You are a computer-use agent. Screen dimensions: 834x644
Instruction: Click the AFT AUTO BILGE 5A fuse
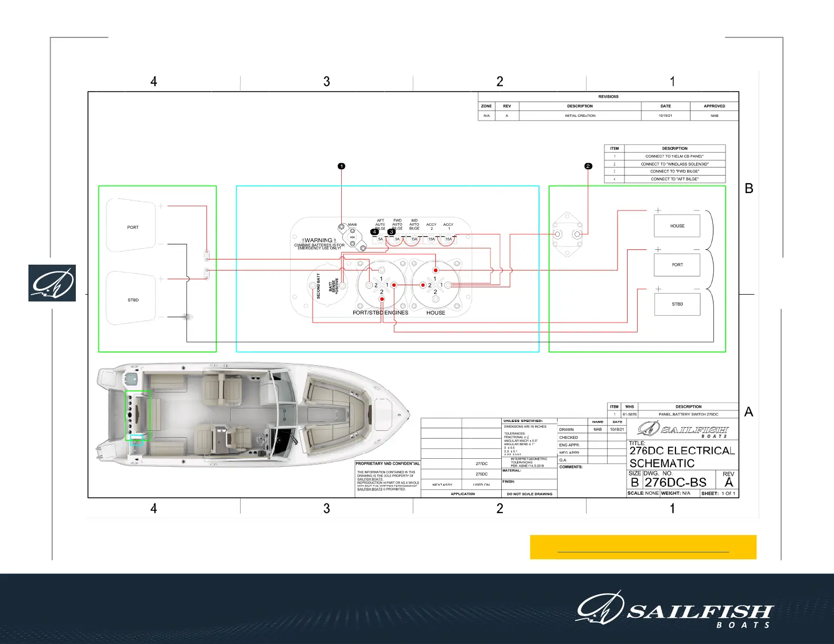tap(380, 239)
